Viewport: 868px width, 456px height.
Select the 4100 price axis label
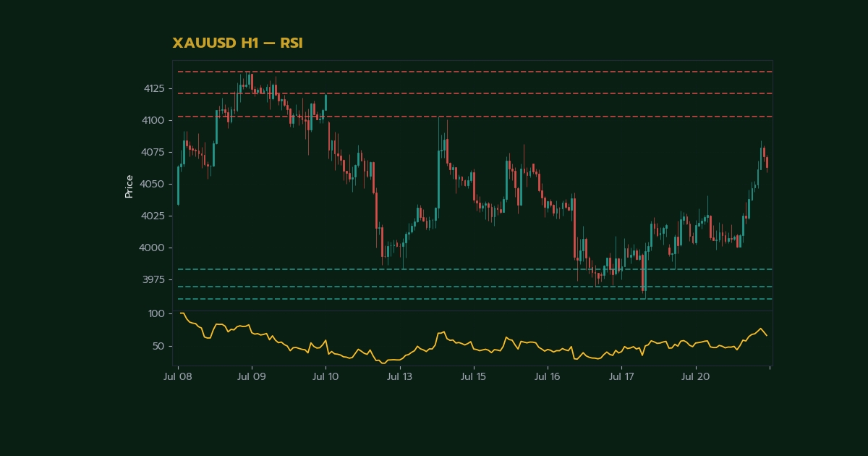coord(154,120)
